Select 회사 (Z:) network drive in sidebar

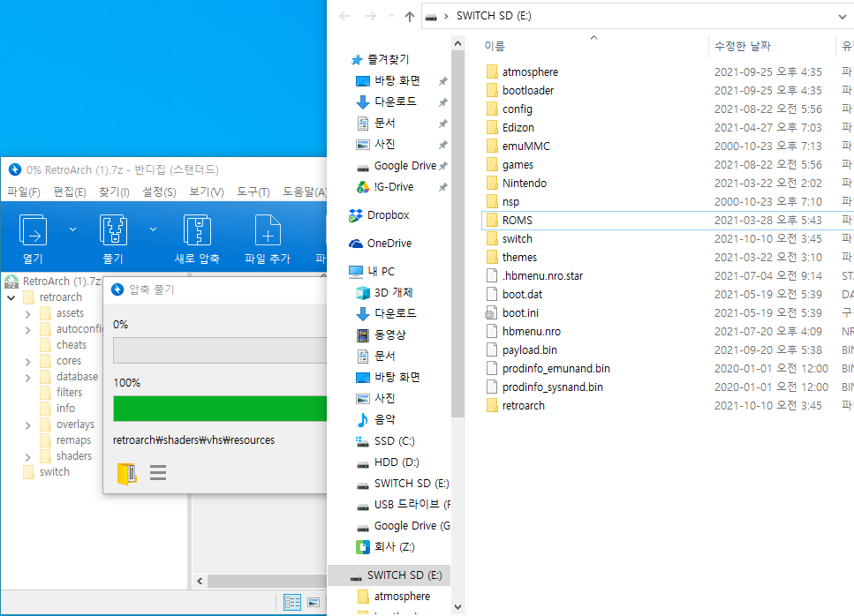tap(385, 547)
